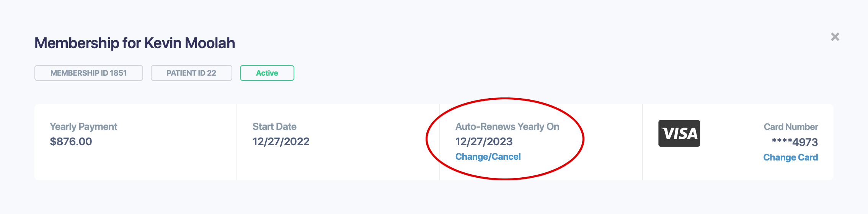868x214 pixels.
Task: Click the VISA card logo
Action: [679, 133]
